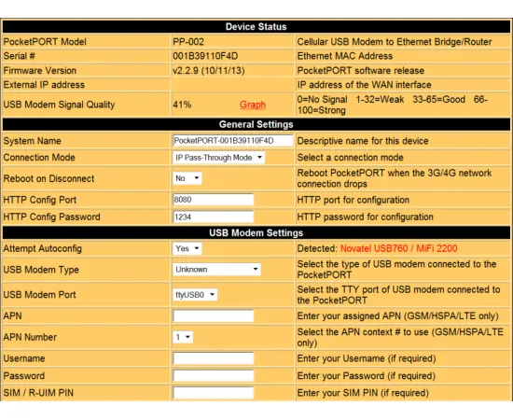Click serial number 001B39110F4D
Screen dimensions: 513x420
(205, 56)
